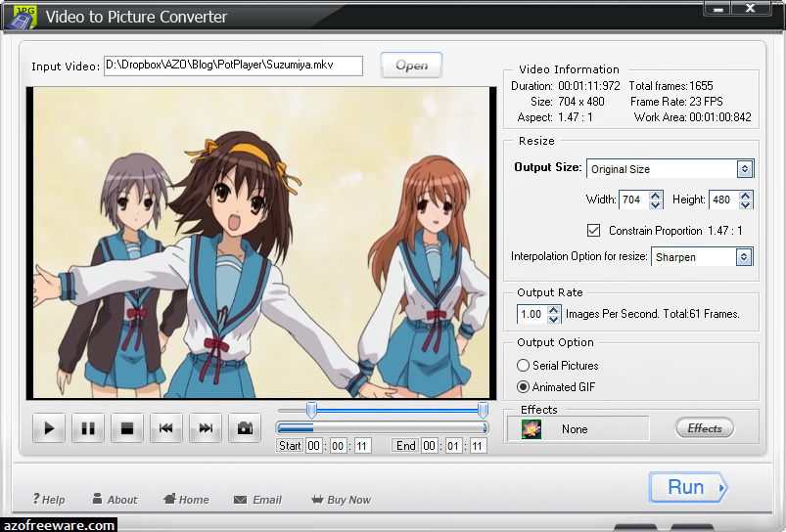Screen dimensions: 786x532
Task: Click the Run button
Action: (x=688, y=487)
